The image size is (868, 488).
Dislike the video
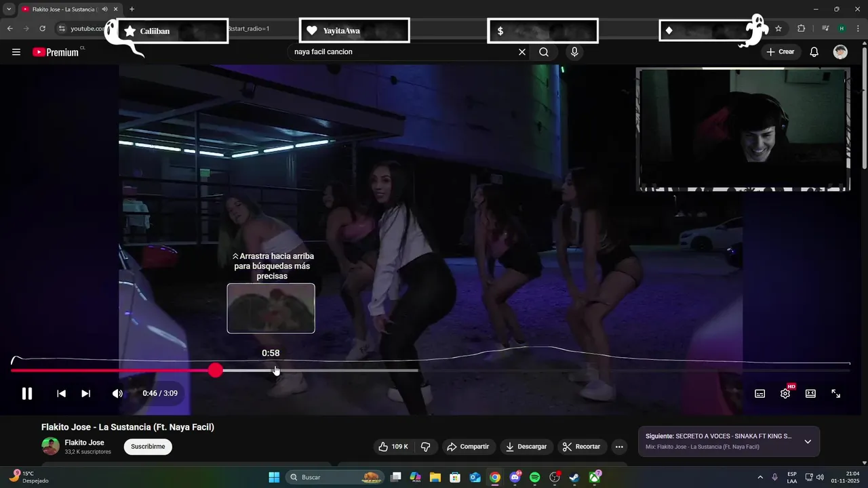click(x=426, y=447)
